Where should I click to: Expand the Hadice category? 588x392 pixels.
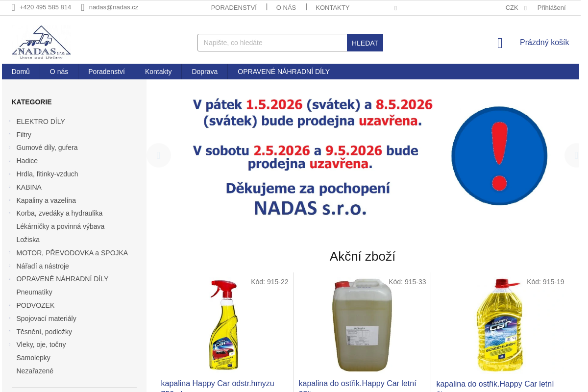(x=9, y=161)
